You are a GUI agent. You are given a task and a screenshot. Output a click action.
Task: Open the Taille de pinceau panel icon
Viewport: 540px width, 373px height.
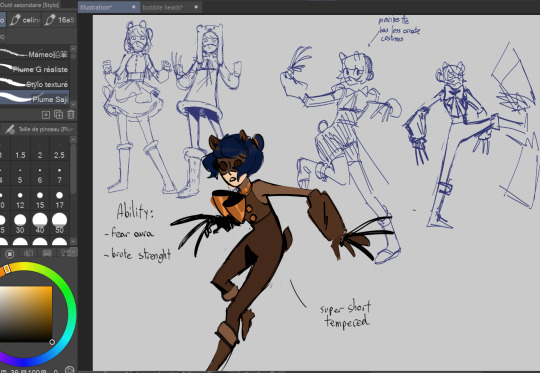(x=10, y=129)
